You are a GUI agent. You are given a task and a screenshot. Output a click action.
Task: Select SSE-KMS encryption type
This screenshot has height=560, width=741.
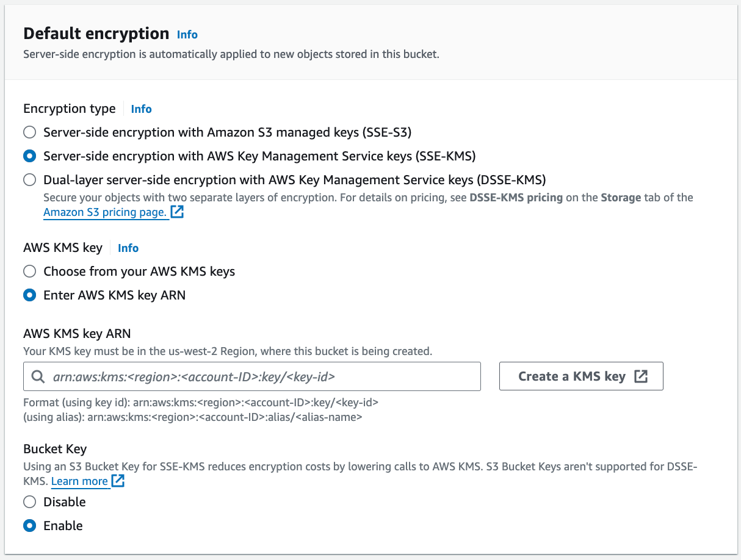point(29,156)
